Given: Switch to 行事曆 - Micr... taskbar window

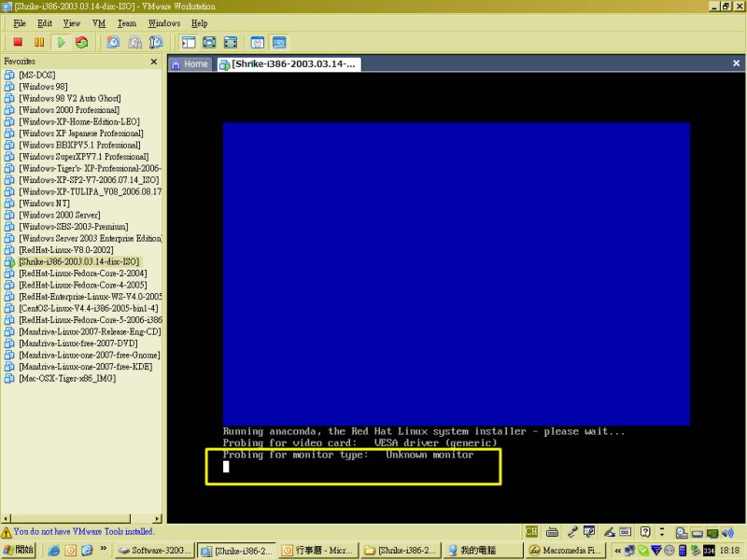Looking at the screenshot, I should (x=318, y=551).
